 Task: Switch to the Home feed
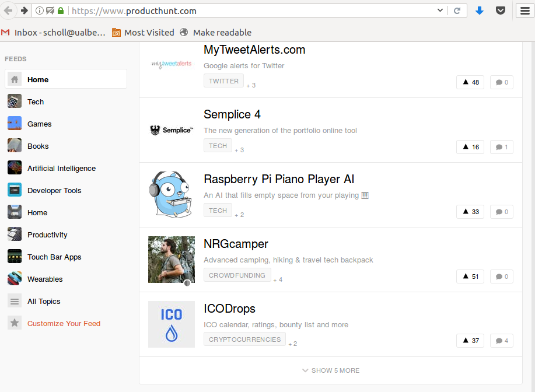click(37, 79)
